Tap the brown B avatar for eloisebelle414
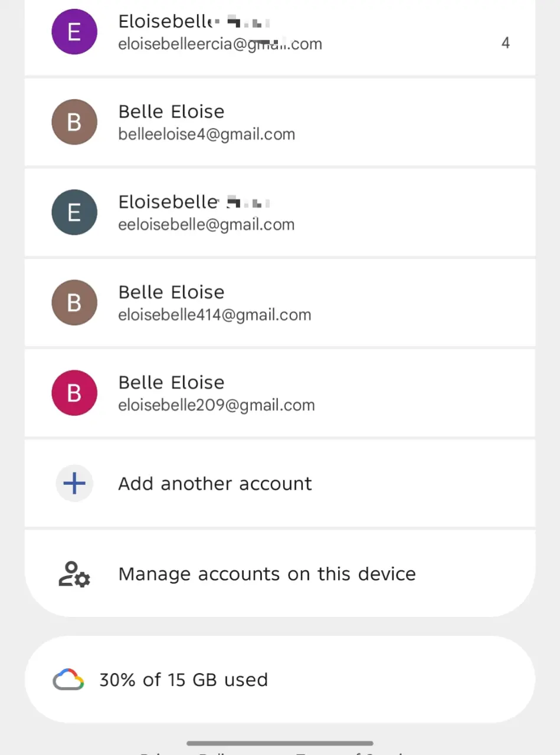This screenshot has width=560, height=755. [74, 303]
